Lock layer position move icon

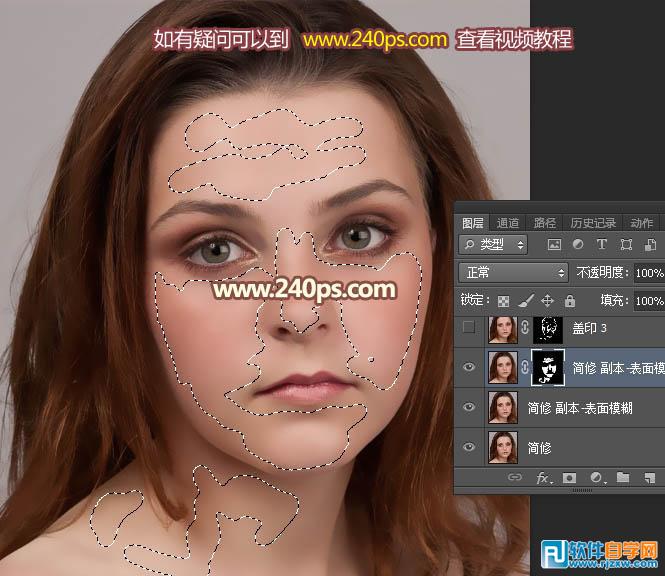tap(548, 301)
